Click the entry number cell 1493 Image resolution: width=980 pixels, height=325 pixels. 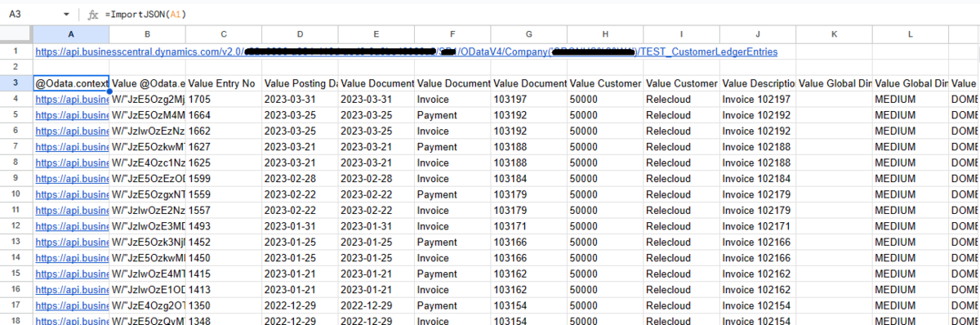click(224, 226)
